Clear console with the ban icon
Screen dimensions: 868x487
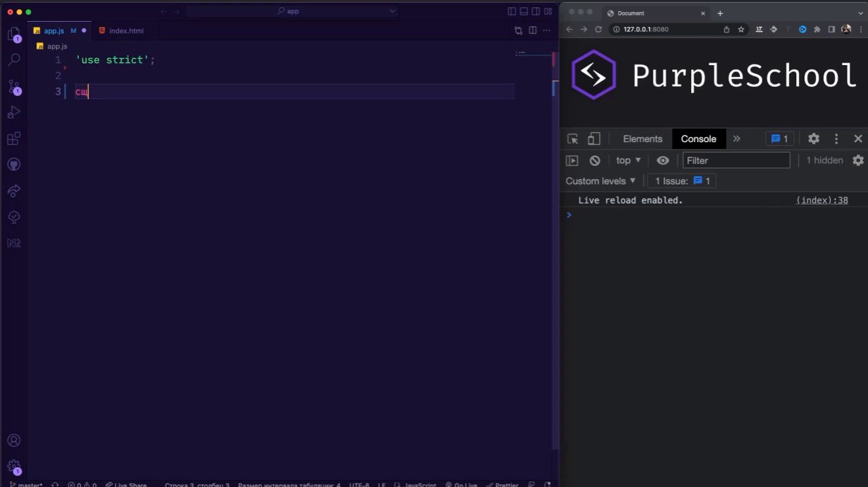[x=594, y=161]
